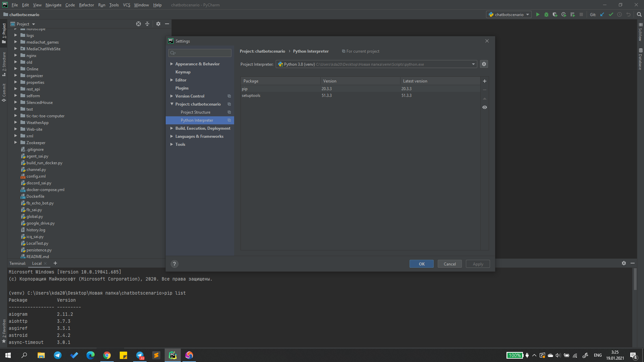Collapse Project: chatbotscenario settings node

tap(172, 104)
